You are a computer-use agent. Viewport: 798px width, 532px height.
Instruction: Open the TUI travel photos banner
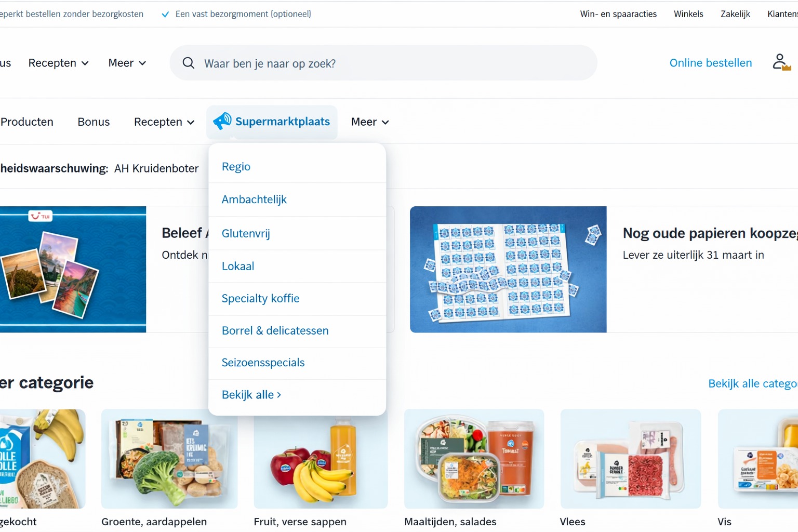[x=73, y=269]
